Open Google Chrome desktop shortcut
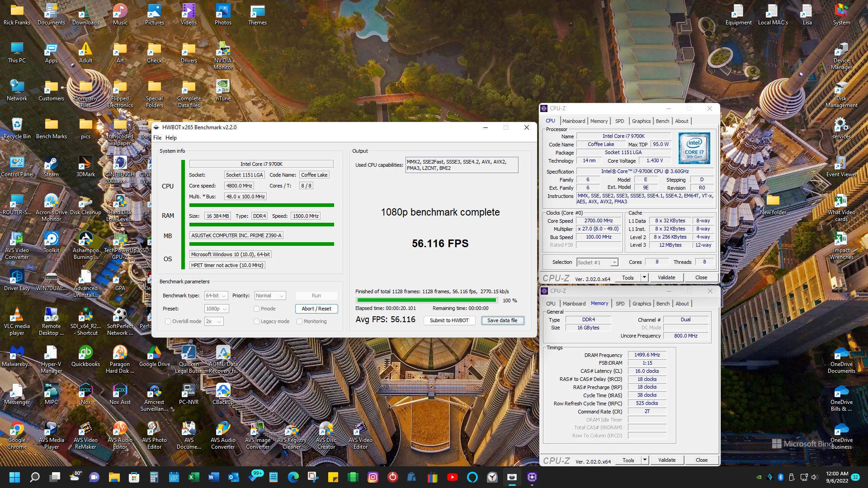Image resolution: width=868 pixels, height=488 pixels. point(17,435)
